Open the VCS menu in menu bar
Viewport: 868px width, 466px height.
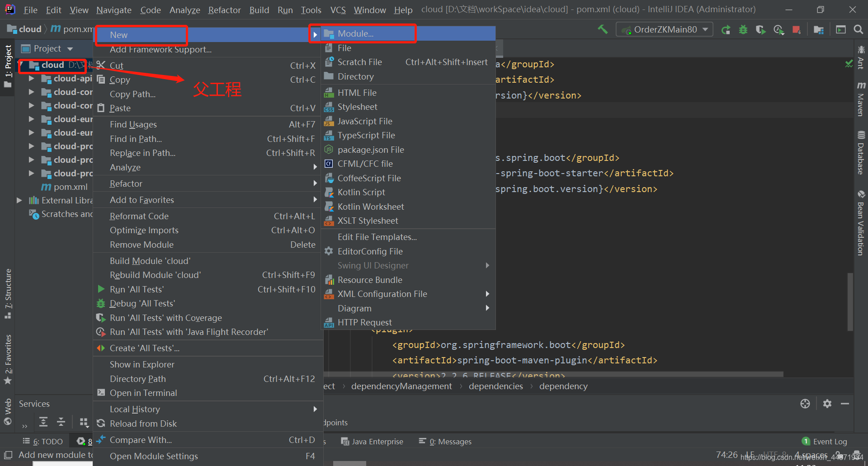pyautogui.click(x=338, y=10)
